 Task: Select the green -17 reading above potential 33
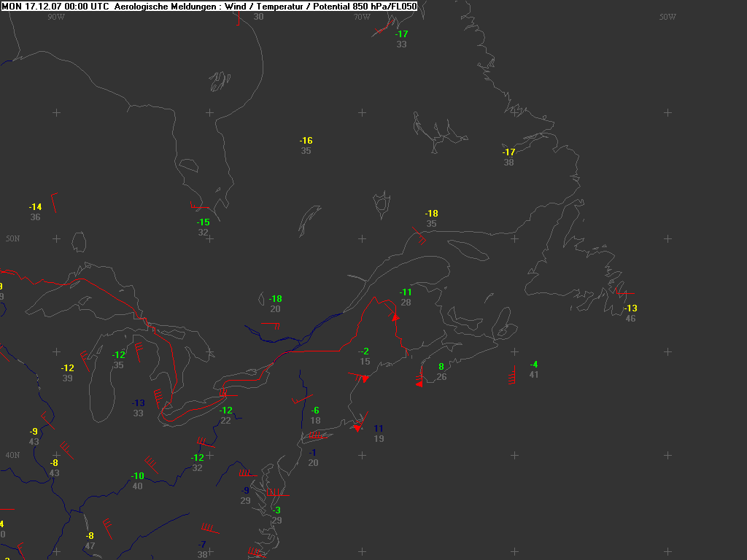[401, 34]
